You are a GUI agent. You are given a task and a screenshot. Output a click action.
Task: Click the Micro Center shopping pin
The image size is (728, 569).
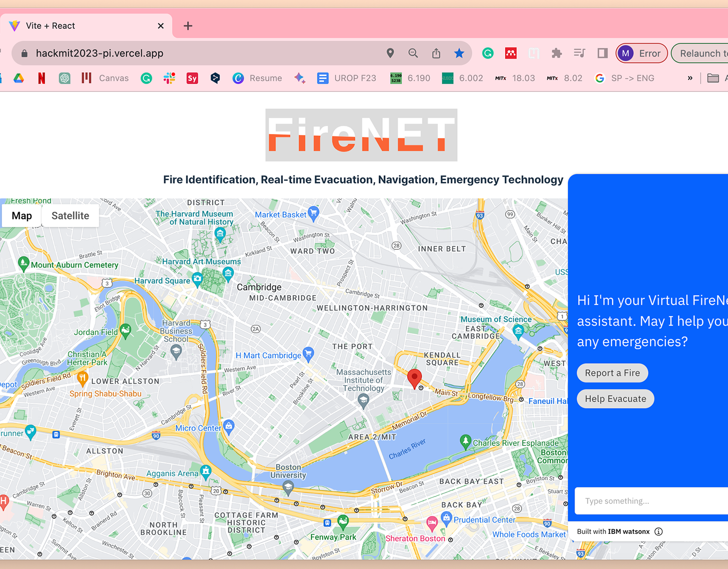[229, 427]
